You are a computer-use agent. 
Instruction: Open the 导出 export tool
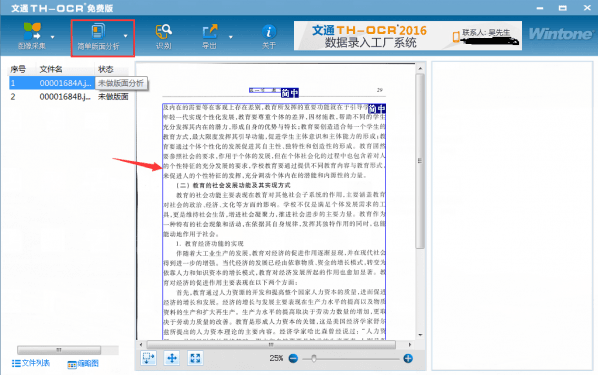(x=209, y=37)
